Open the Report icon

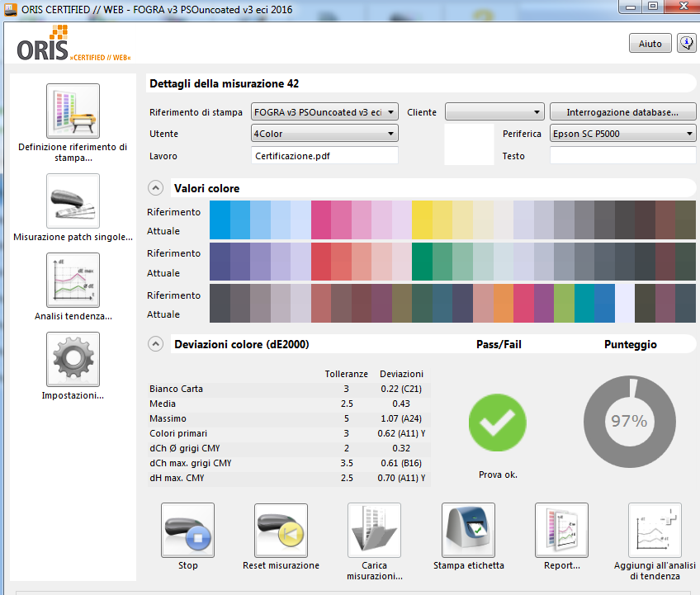click(x=561, y=530)
